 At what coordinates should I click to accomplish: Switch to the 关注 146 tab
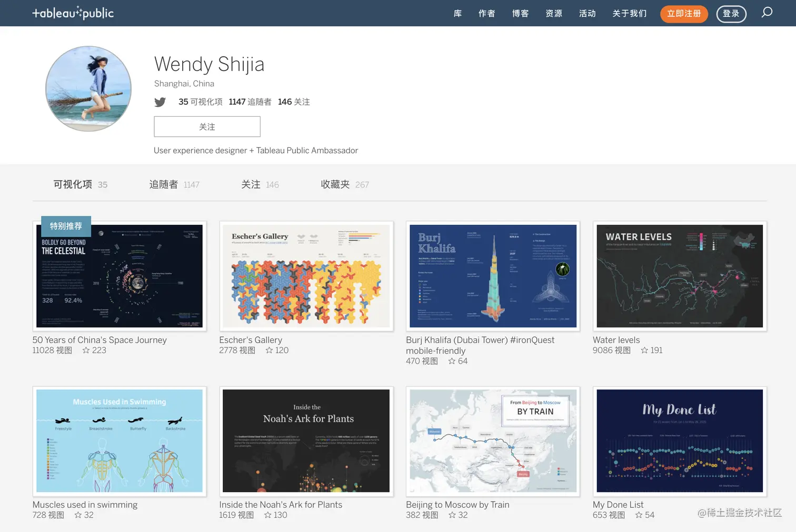260,185
